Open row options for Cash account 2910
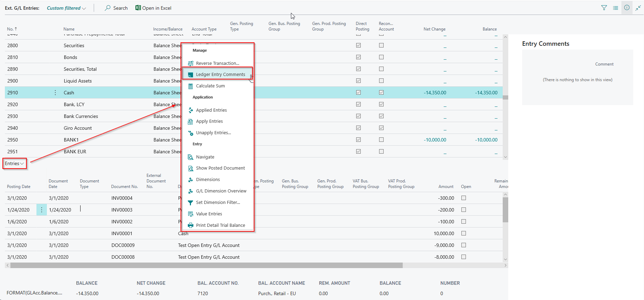644x300 pixels. coord(55,93)
